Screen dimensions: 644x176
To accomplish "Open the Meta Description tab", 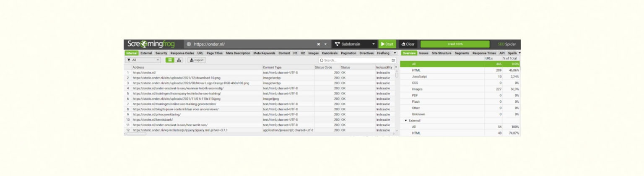I will point(238,53).
